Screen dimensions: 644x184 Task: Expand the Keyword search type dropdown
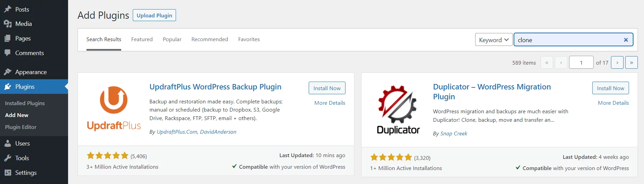tap(494, 40)
